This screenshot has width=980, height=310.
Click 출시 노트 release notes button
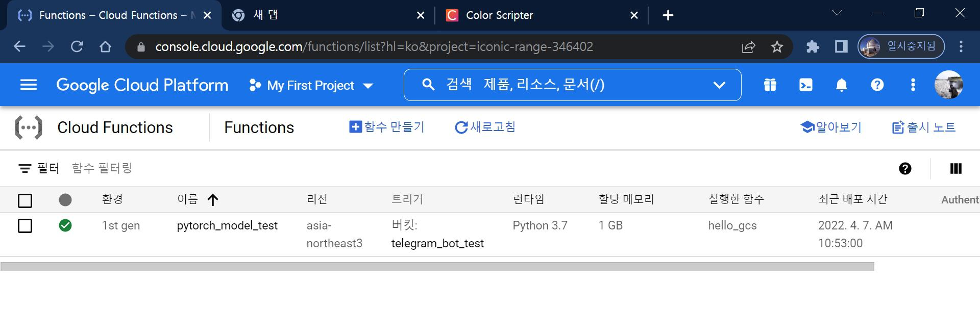click(924, 127)
